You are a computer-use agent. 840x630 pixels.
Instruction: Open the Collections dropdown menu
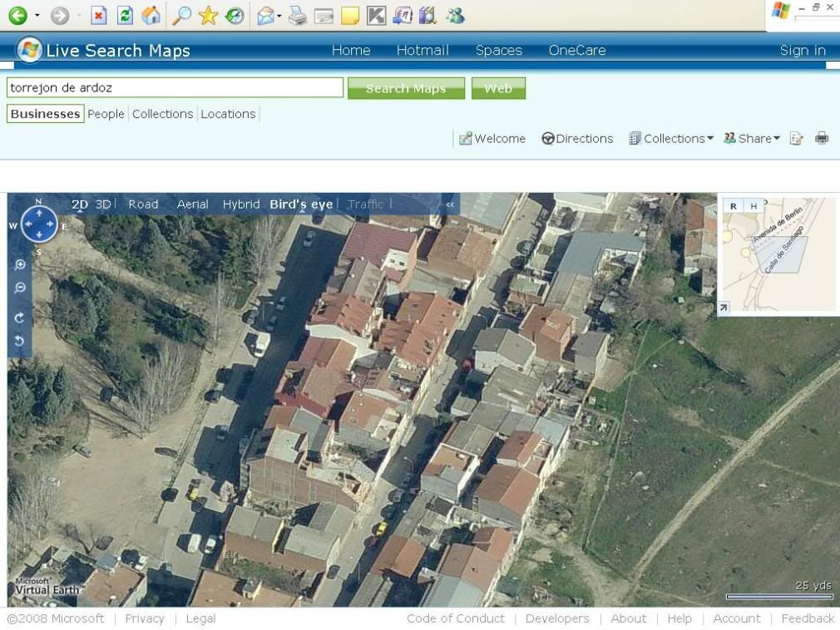(671, 139)
